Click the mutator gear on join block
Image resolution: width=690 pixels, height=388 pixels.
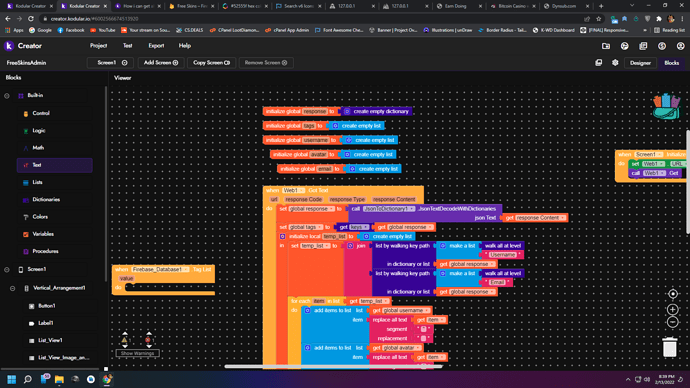click(x=350, y=246)
